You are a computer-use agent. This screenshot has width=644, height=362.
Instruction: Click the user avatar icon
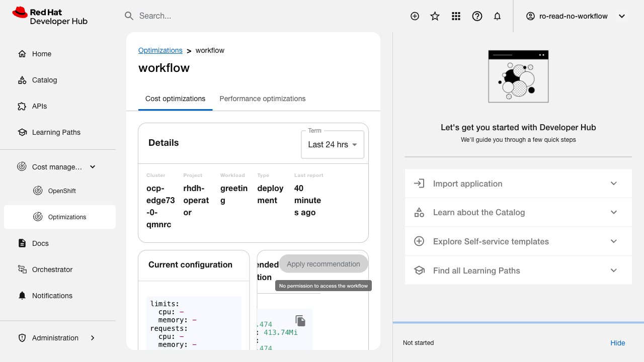[x=530, y=16]
